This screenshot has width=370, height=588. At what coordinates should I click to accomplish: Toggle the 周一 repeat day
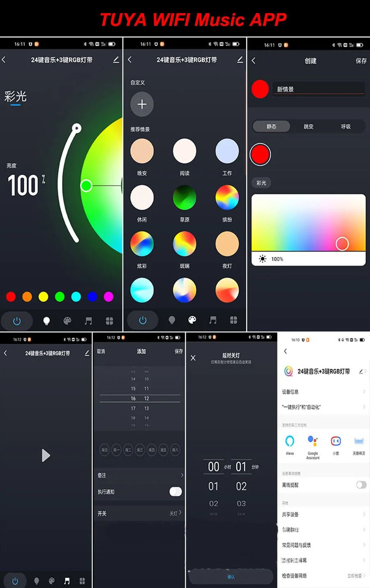pyautogui.click(x=116, y=450)
